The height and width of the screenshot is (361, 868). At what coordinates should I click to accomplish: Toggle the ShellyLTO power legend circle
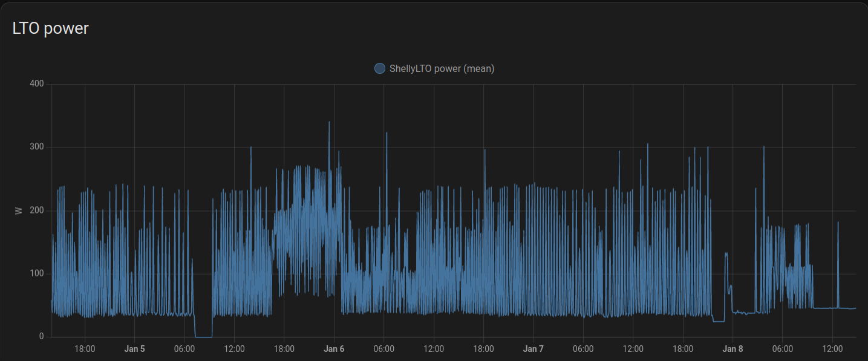pyautogui.click(x=380, y=68)
